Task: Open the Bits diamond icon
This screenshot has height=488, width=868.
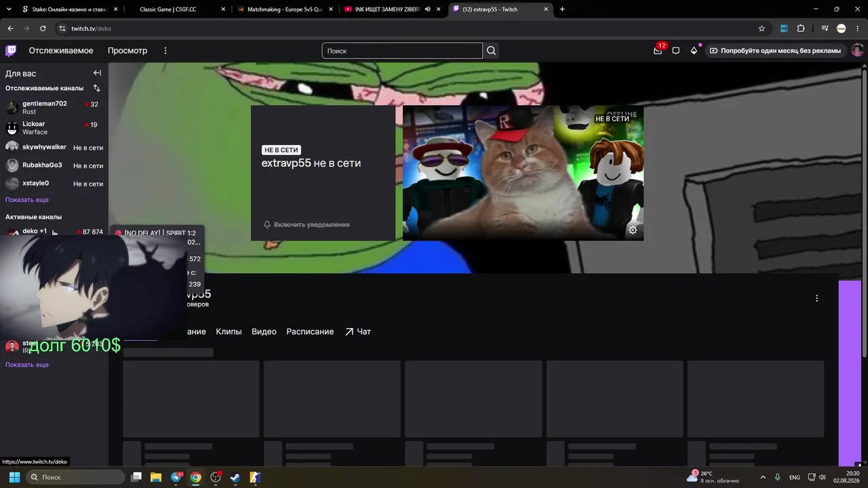Action: pyautogui.click(x=694, y=51)
